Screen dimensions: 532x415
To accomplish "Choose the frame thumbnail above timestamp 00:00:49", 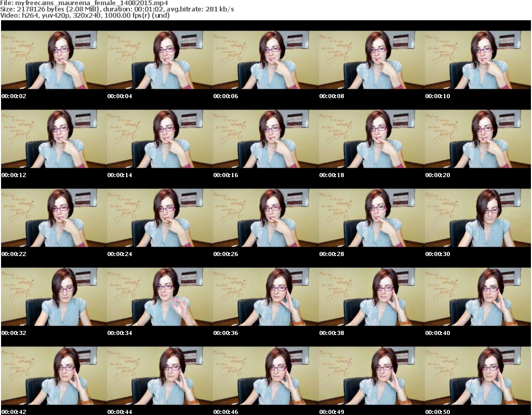I will click(371, 376).
